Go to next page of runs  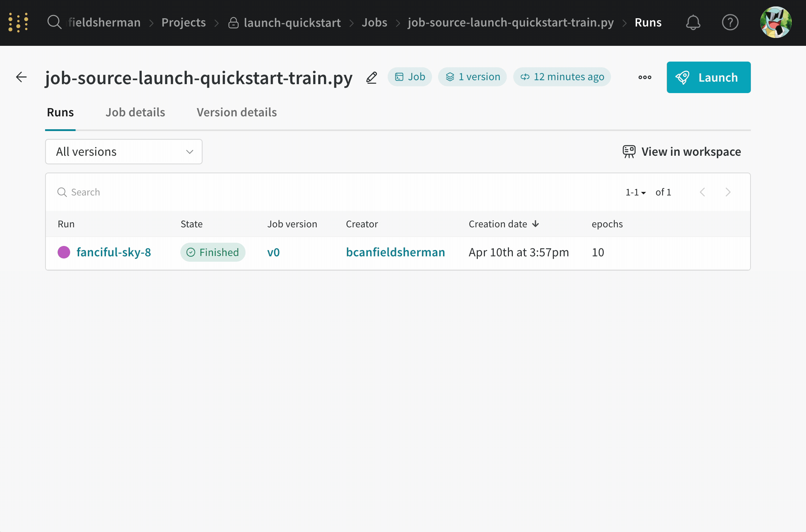pyautogui.click(x=728, y=192)
